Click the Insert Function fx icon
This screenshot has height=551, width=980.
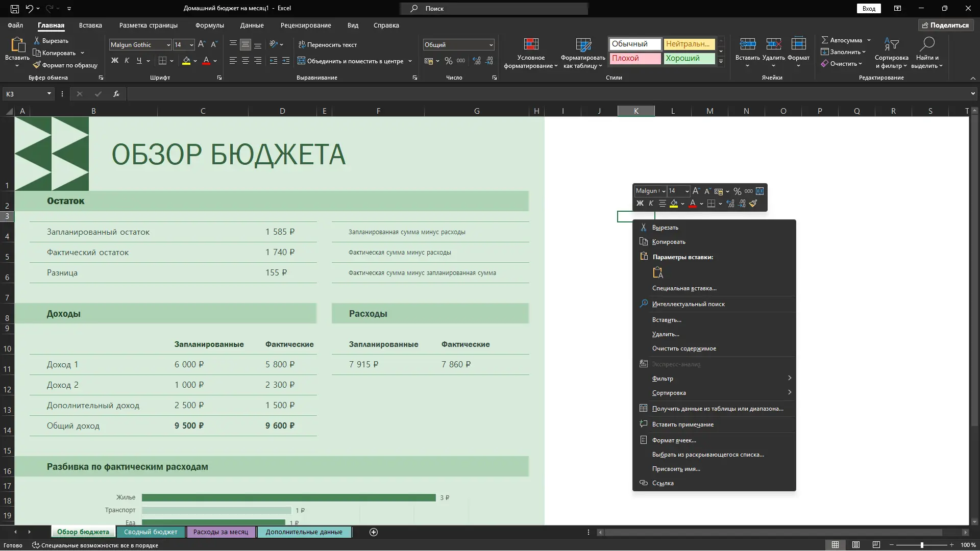pos(116,94)
